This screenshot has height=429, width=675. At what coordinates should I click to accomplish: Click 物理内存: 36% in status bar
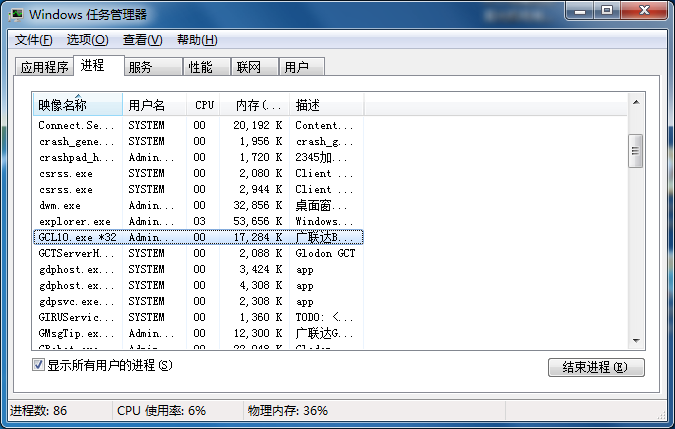pyautogui.click(x=288, y=410)
